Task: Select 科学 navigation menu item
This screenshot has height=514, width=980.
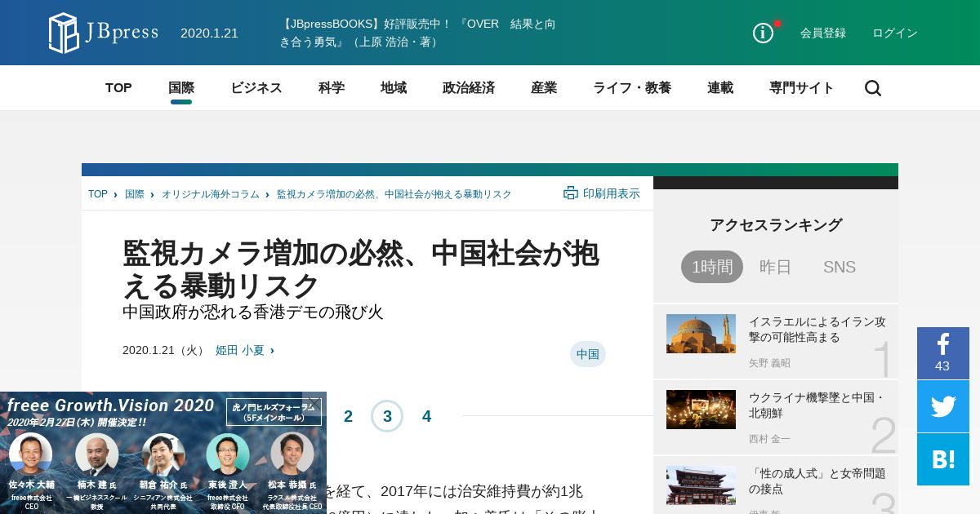Action: point(332,88)
